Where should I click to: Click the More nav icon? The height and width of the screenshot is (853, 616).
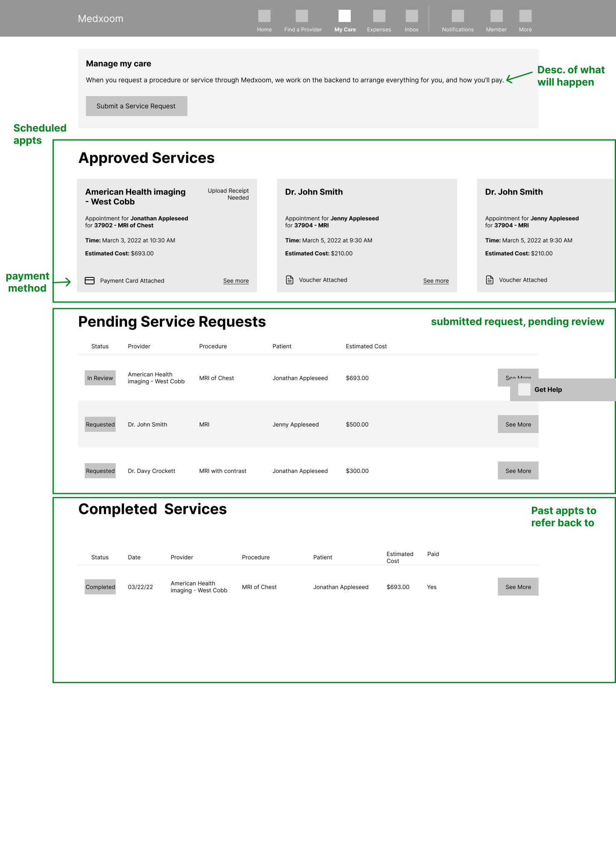pos(525,16)
